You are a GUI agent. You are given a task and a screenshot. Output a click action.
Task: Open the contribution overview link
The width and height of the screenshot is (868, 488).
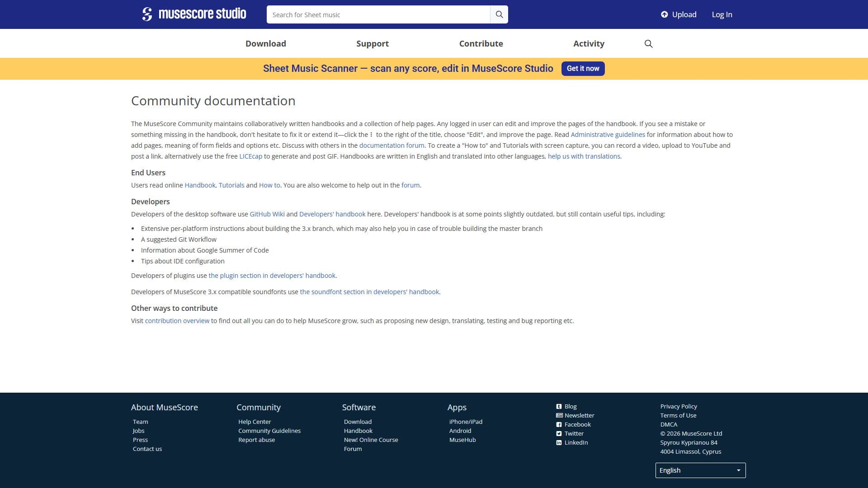pos(177,321)
